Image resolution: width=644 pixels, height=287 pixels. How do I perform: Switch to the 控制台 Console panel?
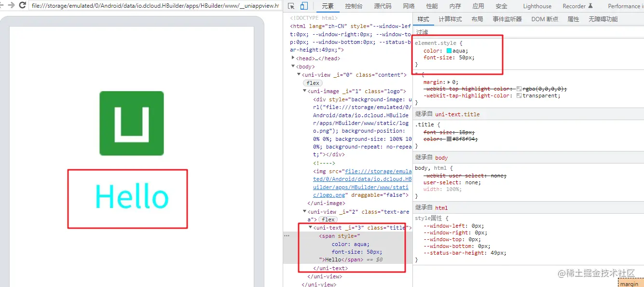click(x=354, y=6)
